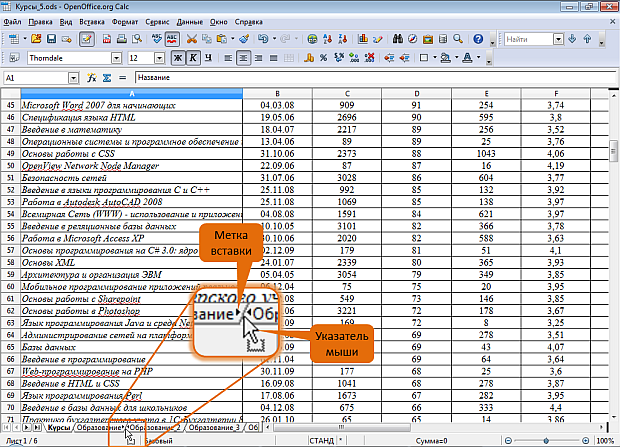The image size is (620, 447).
Task: Click the Save document icon
Action: click(x=51, y=39)
